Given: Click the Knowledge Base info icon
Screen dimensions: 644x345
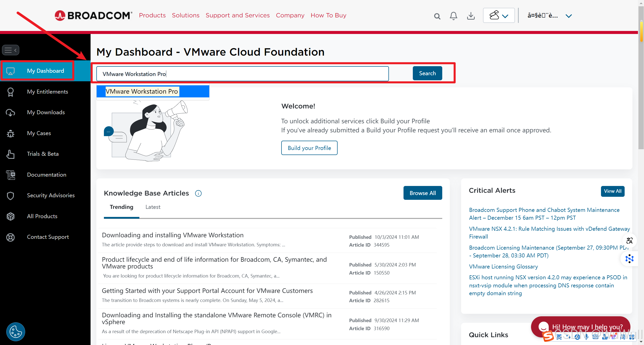Looking at the screenshot, I should (x=198, y=193).
